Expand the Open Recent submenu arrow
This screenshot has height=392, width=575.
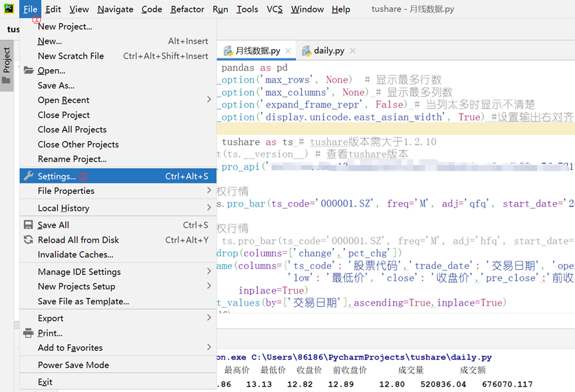(x=209, y=100)
